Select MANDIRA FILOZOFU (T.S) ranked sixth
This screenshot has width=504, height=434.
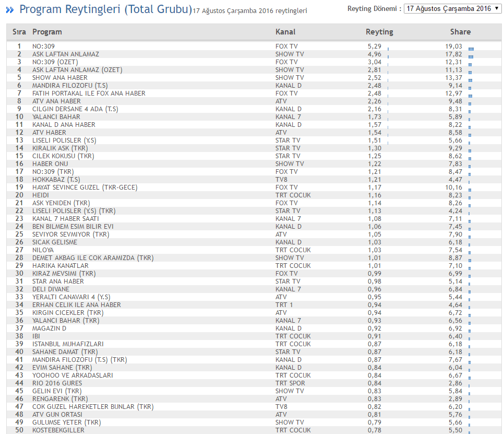70,85
